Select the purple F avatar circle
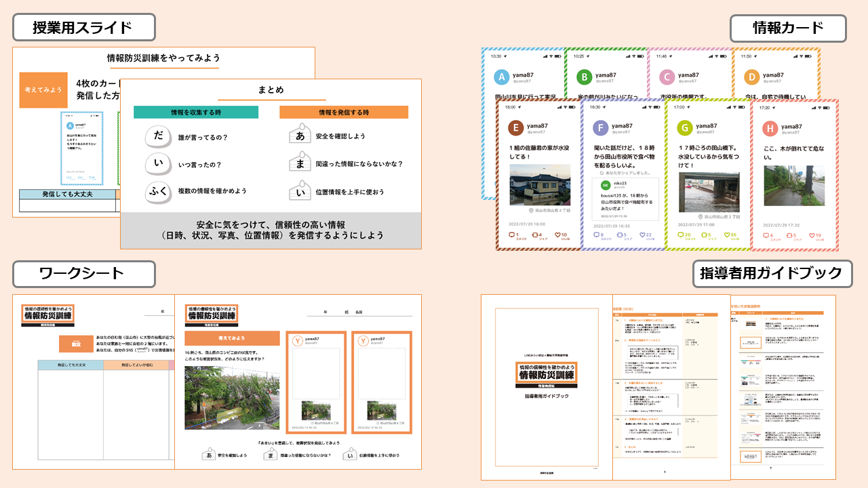 tap(601, 128)
